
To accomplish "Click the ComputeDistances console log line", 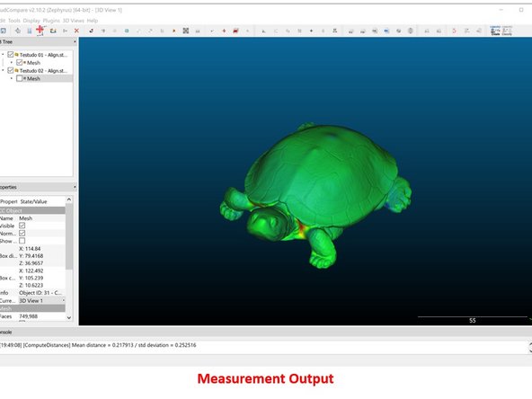I will pos(98,345).
